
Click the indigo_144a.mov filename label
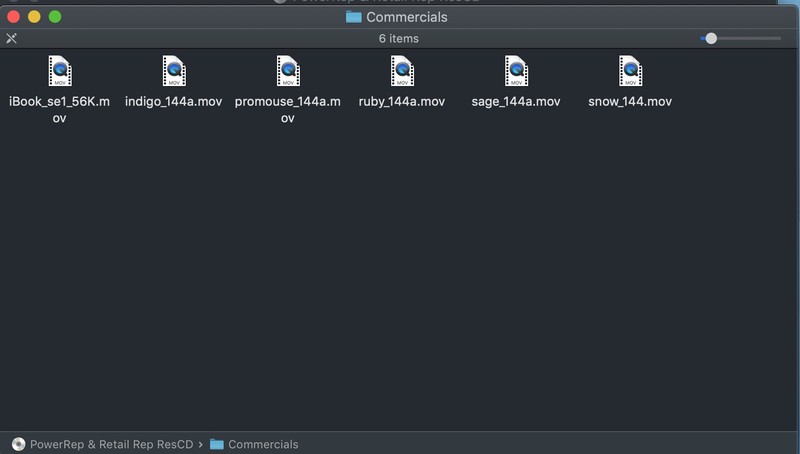tap(173, 102)
